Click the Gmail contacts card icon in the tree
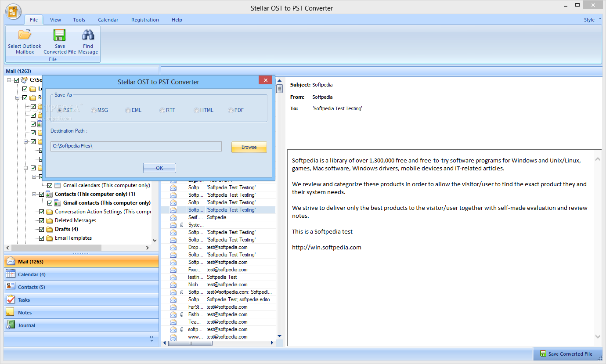The height and width of the screenshot is (364, 606). tap(58, 203)
